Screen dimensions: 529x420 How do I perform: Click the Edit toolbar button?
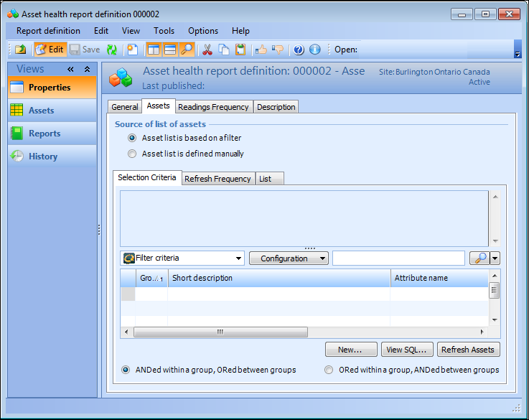[49, 50]
